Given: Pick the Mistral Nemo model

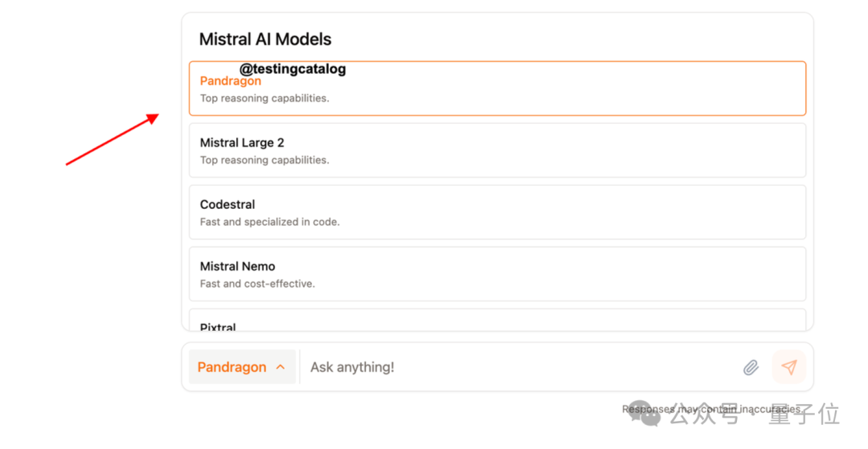Looking at the screenshot, I should coord(497,274).
